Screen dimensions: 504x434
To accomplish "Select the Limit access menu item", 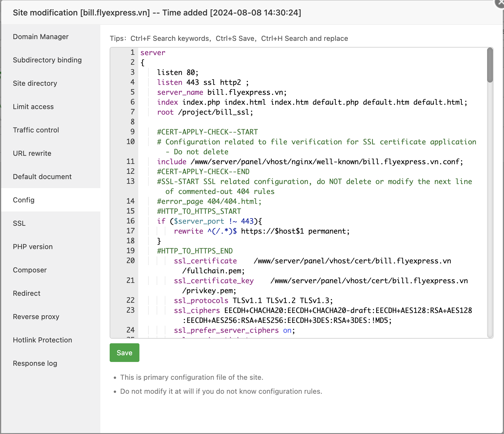I will pyautogui.click(x=33, y=107).
